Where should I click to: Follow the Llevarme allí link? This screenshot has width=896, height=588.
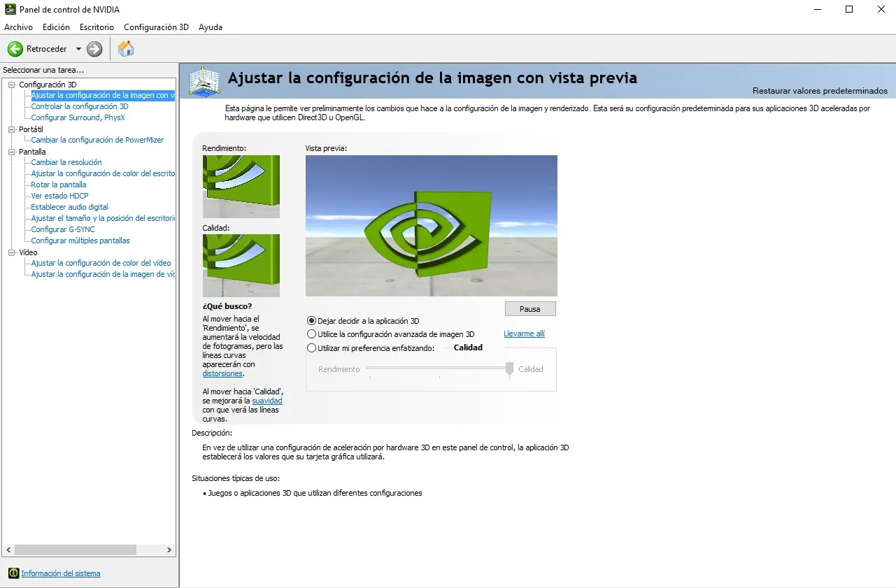pos(524,334)
